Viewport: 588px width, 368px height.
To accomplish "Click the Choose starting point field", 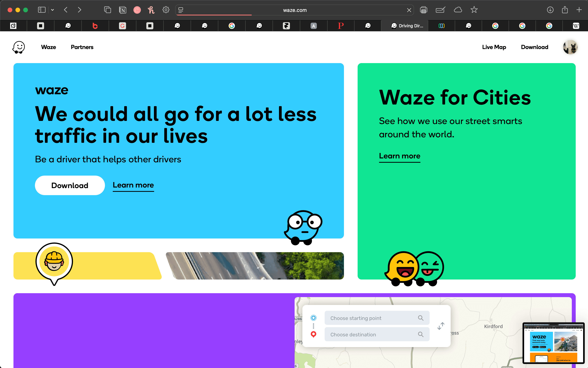I will pos(372,318).
